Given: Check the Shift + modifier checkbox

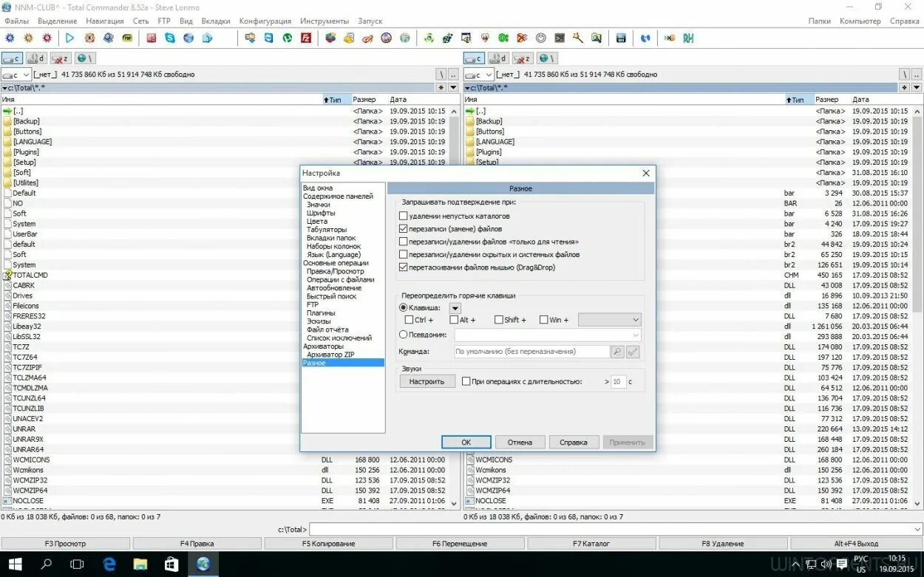Looking at the screenshot, I should pos(498,320).
